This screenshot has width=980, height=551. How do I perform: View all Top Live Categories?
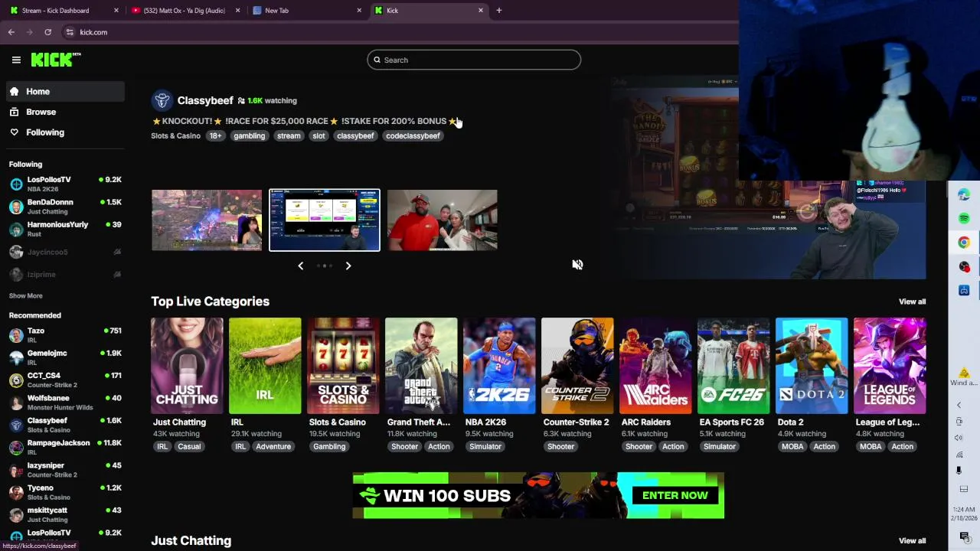coord(912,302)
